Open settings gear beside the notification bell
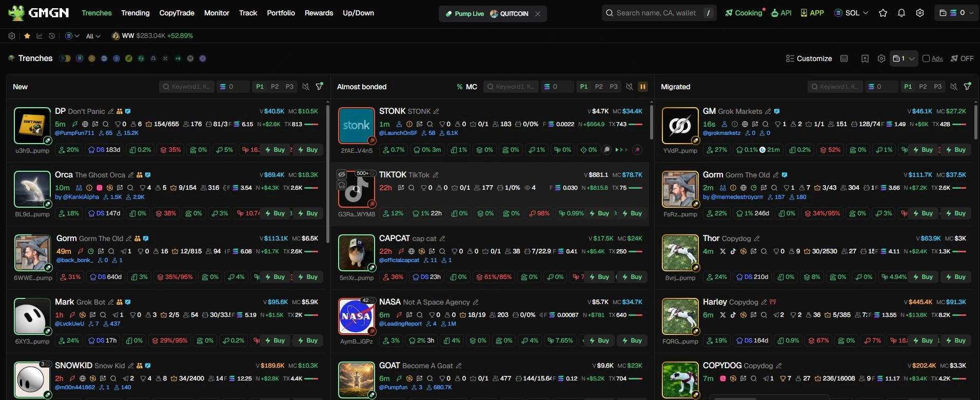 pos(920,13)
